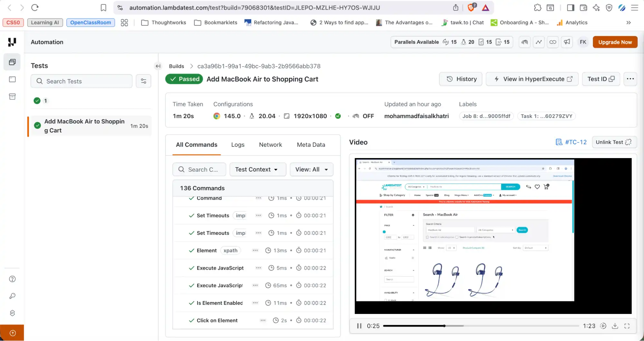Open the browser hamburger menu

[634, 7]
